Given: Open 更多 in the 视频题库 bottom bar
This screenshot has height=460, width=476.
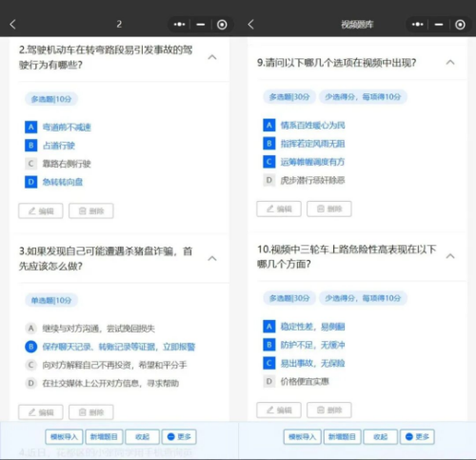Looking at the screenshot, I should tap(417, 437).
